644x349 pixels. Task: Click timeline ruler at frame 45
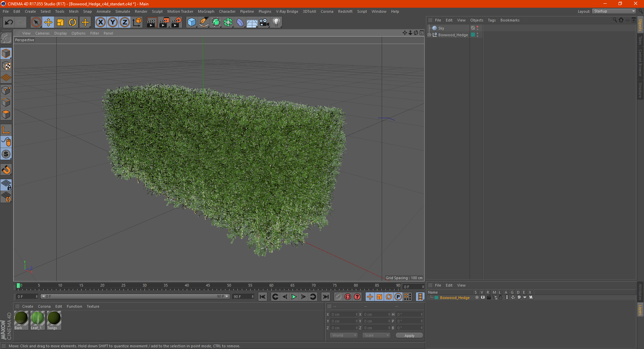point(208,287)
